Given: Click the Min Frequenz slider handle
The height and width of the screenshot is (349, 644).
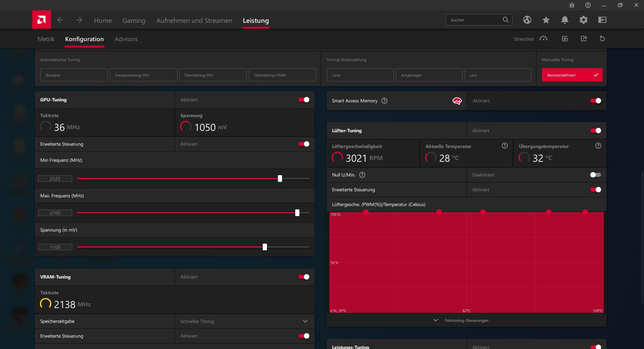Looking at the screenshot, I should pos(280,179).
